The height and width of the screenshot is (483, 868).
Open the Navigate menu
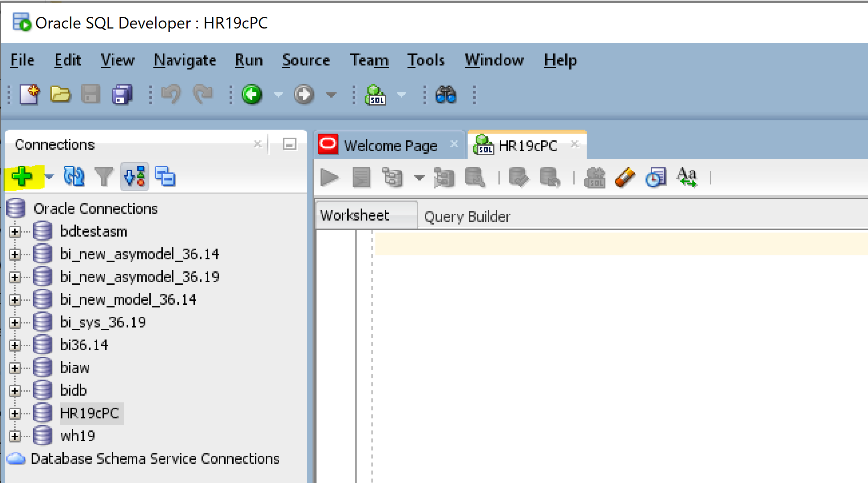tap(185, 60)
